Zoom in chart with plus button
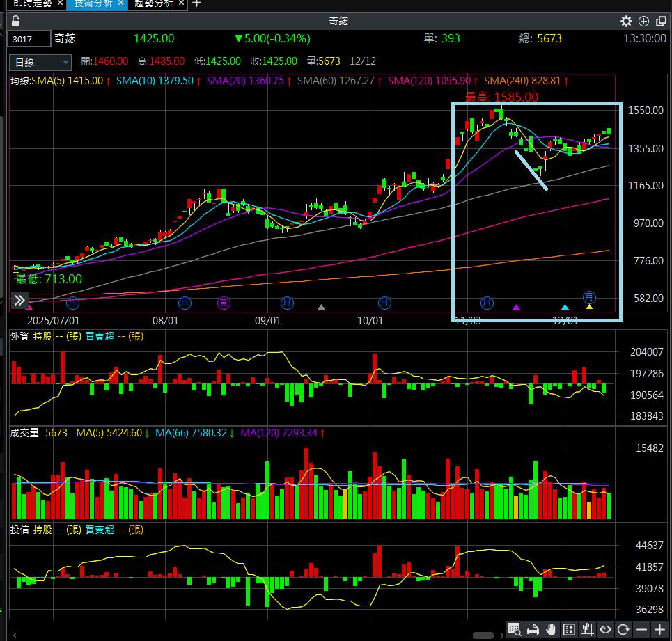The width and height of the screenshot is (672, 641). 659,630
